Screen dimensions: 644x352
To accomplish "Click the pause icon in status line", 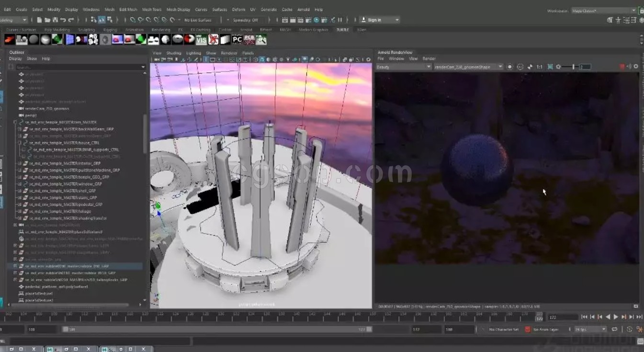I will click(340, 20).
